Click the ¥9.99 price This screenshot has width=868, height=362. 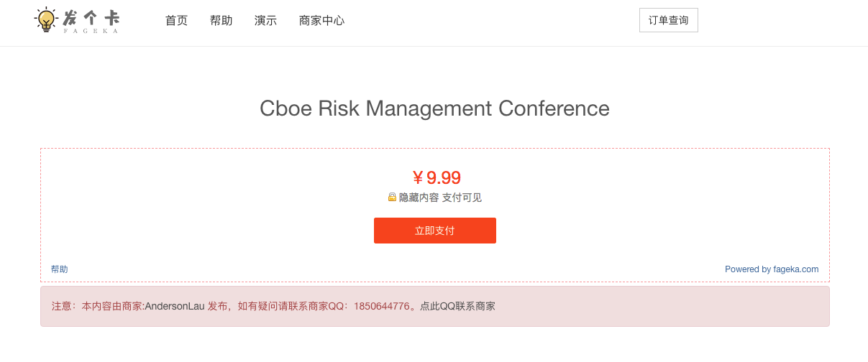coord(436,177)
